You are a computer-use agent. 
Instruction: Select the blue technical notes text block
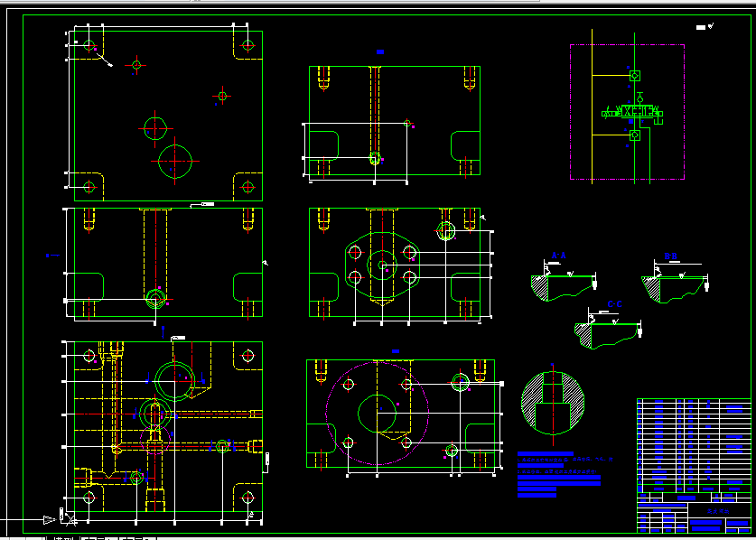[565, 474]
